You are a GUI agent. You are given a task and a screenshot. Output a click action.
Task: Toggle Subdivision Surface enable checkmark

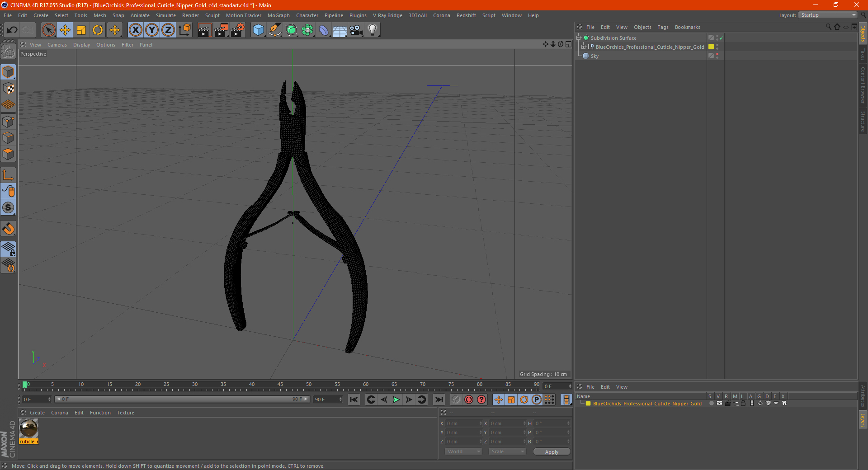(722, 38)
